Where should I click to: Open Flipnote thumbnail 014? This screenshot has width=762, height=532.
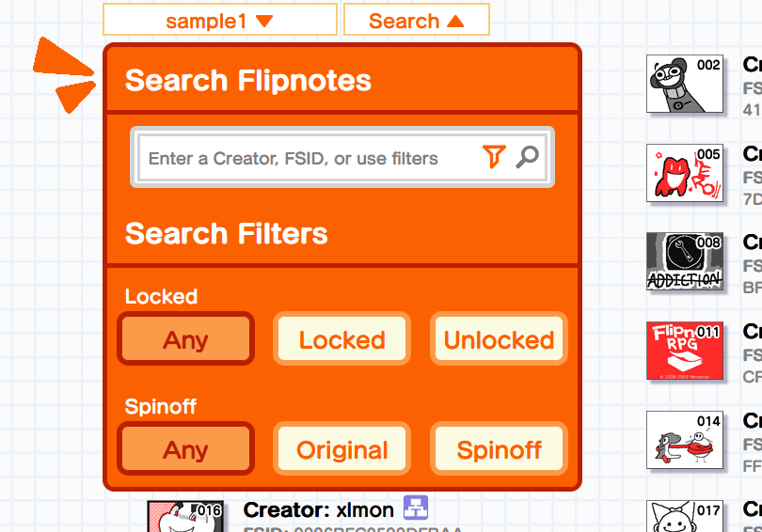685,440
